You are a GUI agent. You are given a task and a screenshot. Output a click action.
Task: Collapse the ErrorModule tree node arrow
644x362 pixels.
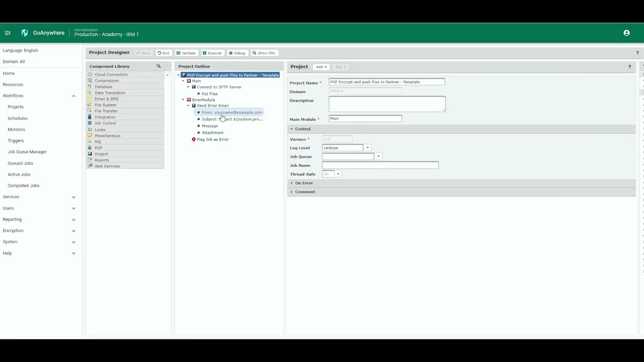click(x=183, y=100)
